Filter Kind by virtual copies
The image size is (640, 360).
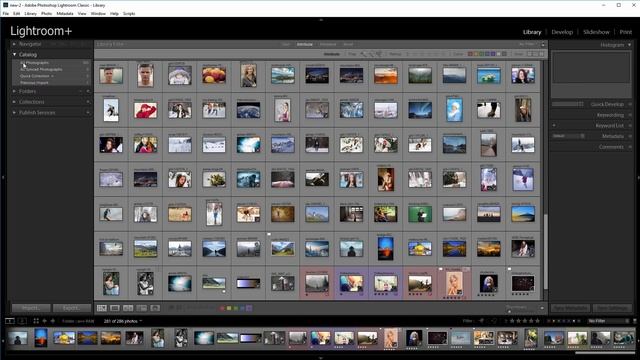click(x=536, y=54)
